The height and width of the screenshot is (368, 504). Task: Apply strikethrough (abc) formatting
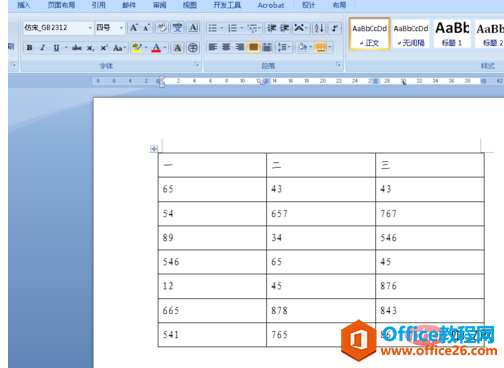click(77, 48)
